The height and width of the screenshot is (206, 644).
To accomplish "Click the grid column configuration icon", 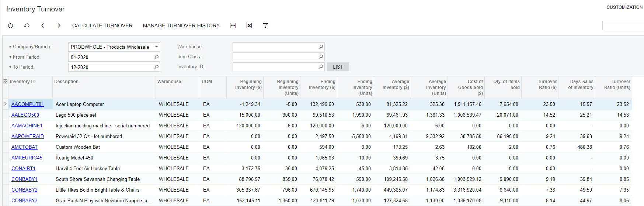I will point(5,81).
